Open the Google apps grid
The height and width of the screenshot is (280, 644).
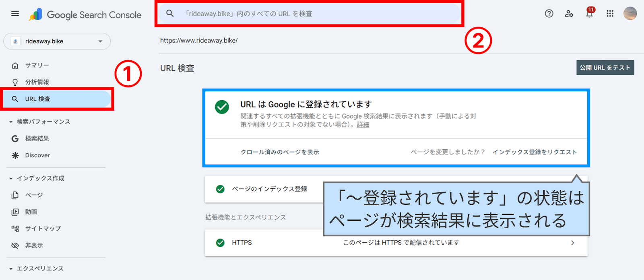610,14
